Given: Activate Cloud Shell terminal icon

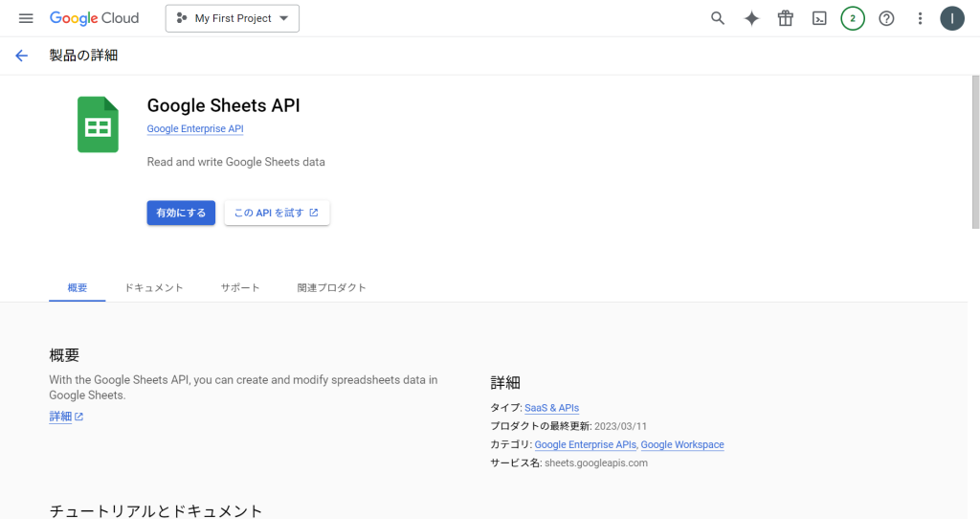Looking at the screenshot, I should [819, 18].
